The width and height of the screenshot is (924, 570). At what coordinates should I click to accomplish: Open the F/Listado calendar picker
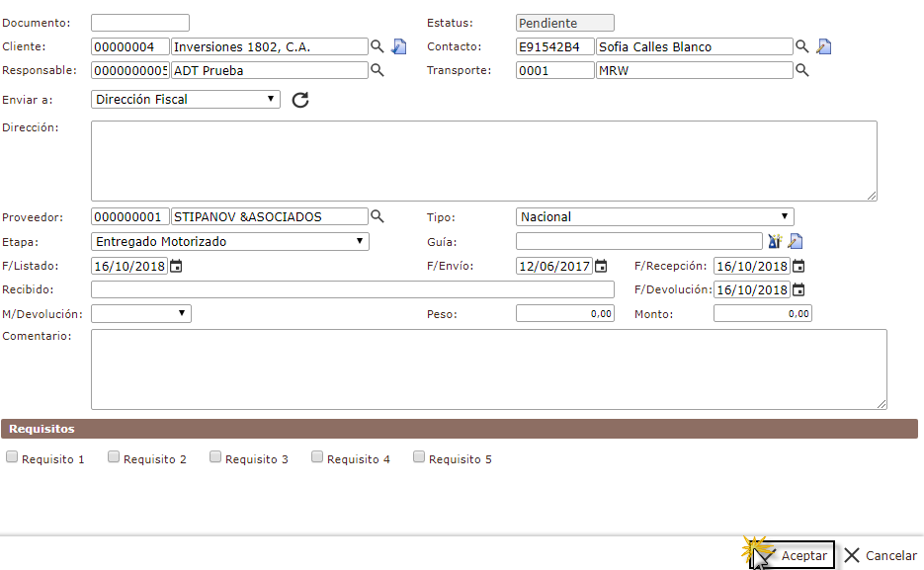pyautogui.click(x=176, y=266)
